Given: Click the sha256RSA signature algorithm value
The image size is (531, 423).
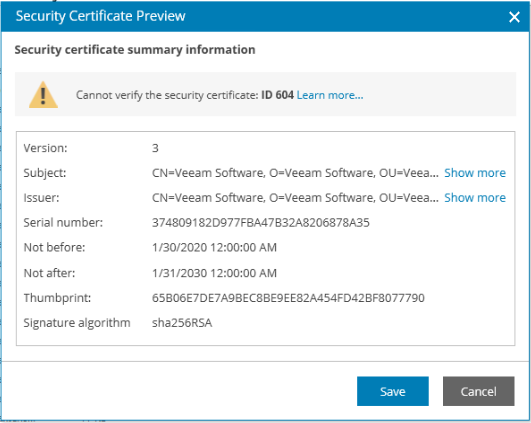Looking at the screenshot, I should click(x=182, y=323).
